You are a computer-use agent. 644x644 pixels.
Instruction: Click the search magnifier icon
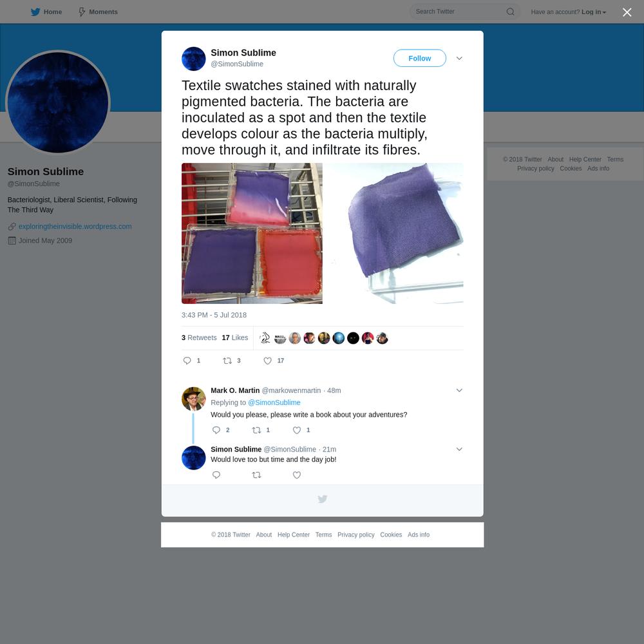click(510, 12)
